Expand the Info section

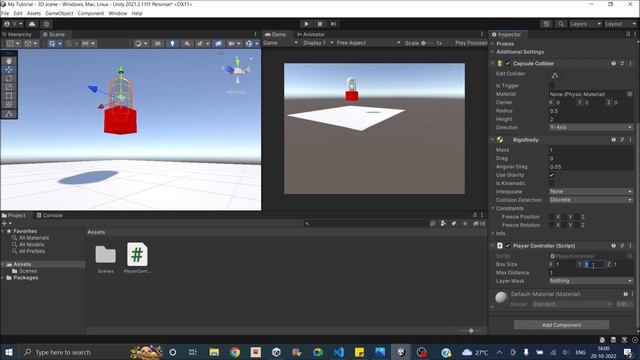point(493,233)
